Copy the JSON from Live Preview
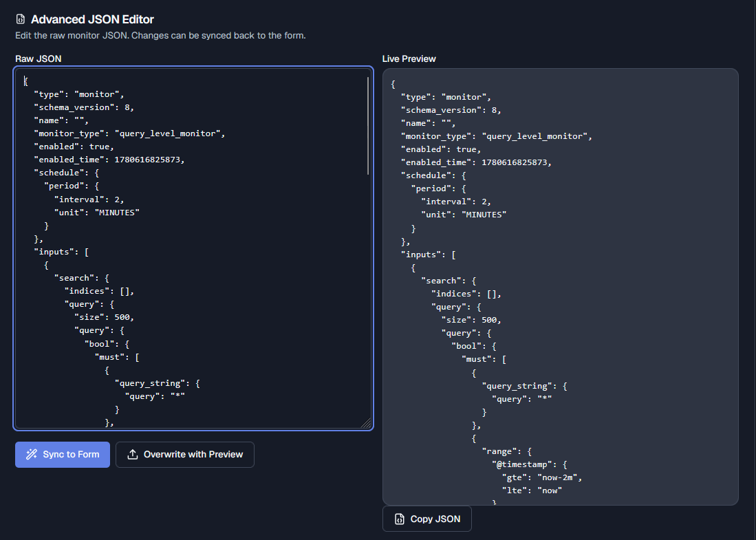This screenshot has height=540, width=756. pyautogui.click(x=426, y=519)
